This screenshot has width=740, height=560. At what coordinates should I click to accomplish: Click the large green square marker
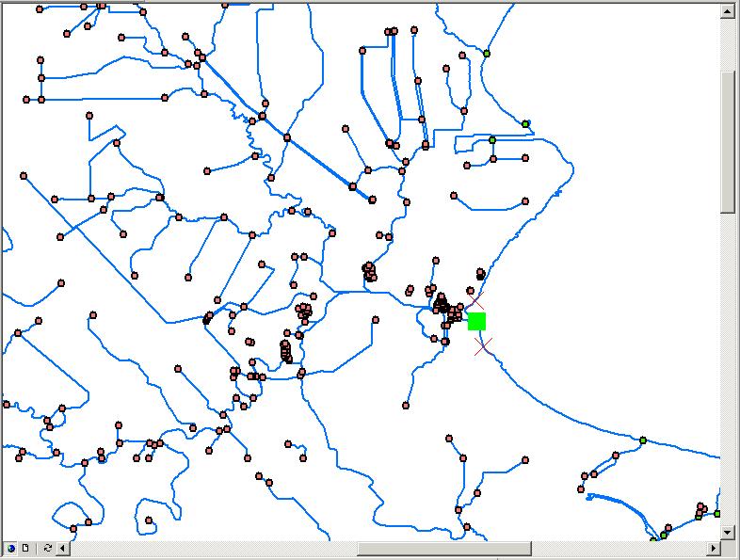pos(476,321)
